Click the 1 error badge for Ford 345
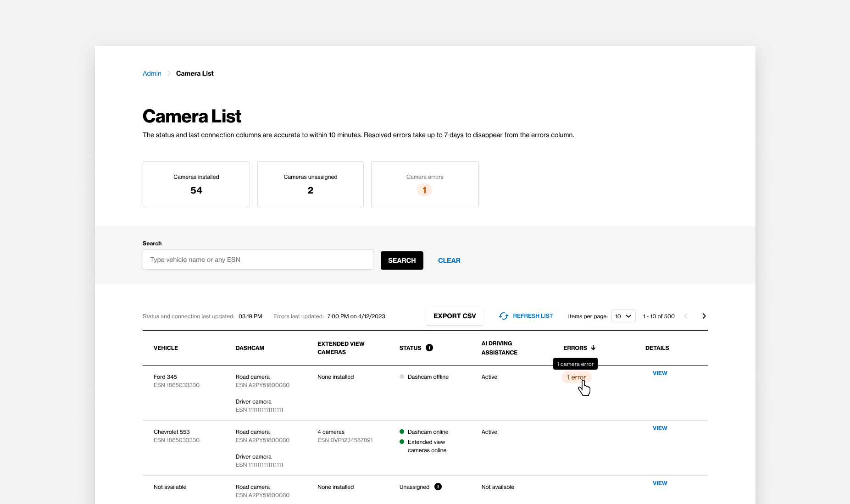 pyautogui.click(x=576, y=377)
